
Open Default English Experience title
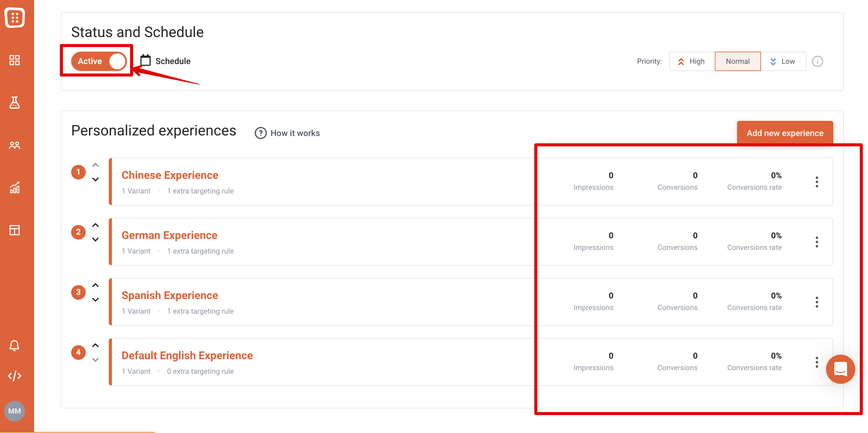click(x=187, y=355)
